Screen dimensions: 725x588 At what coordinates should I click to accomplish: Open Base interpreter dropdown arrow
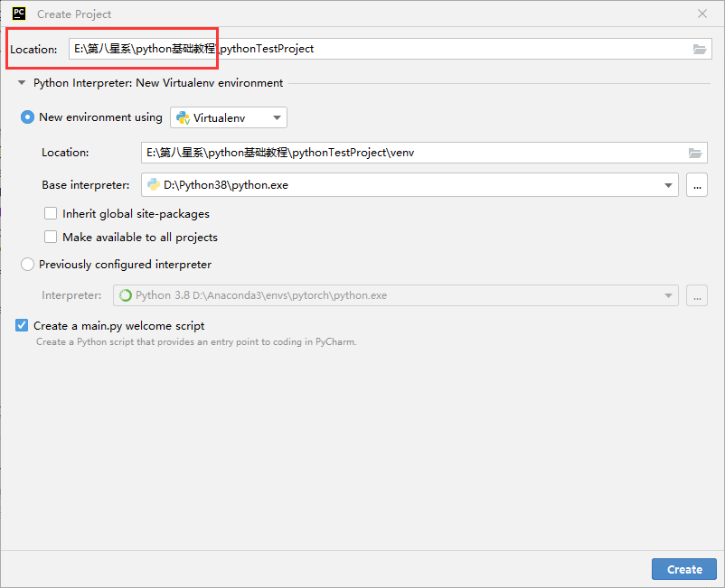668,185
